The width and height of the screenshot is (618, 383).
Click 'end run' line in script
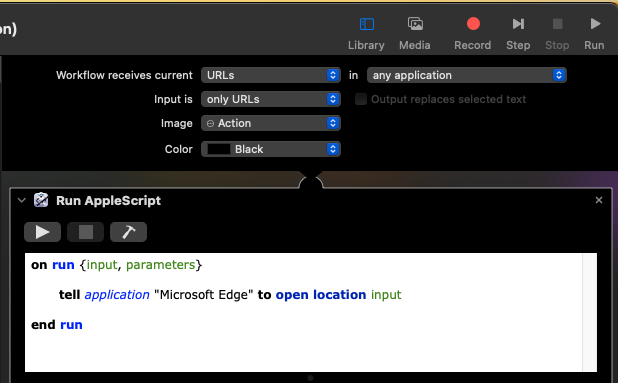click(x=57, y=325)
